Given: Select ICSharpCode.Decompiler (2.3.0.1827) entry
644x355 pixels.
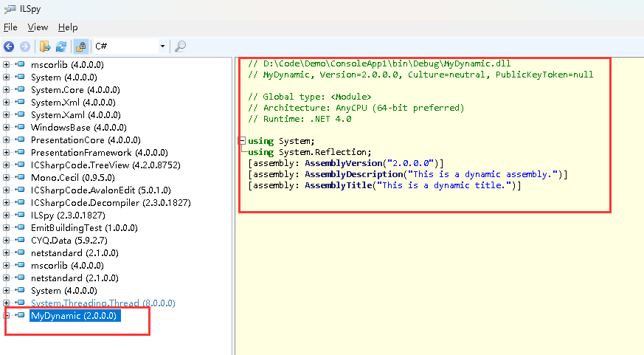Looking at the screenshot, I should 111,203.
